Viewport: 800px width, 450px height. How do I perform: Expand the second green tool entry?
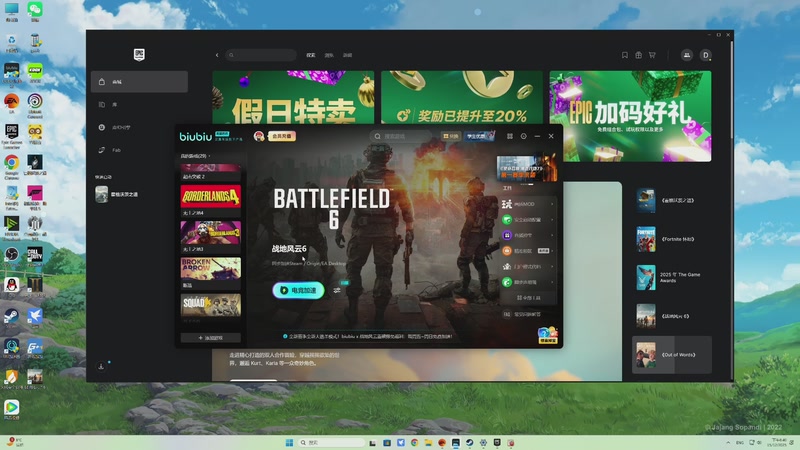tap(528, 220)
